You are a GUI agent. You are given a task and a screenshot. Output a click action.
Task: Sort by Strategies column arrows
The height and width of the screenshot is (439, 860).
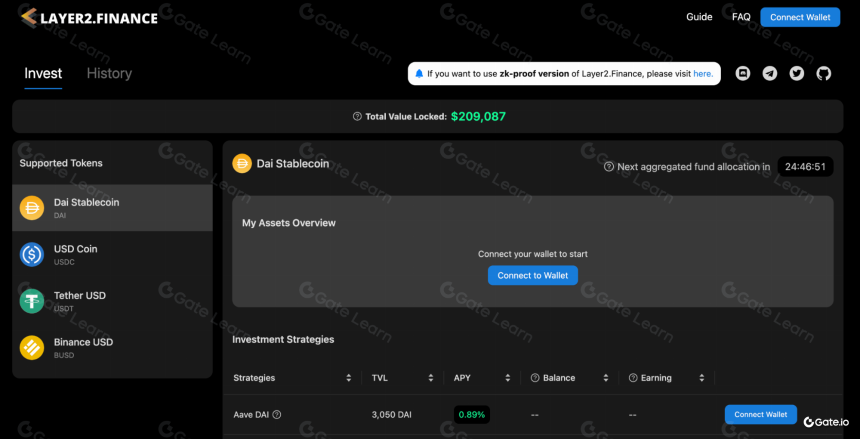coord(349,378)
